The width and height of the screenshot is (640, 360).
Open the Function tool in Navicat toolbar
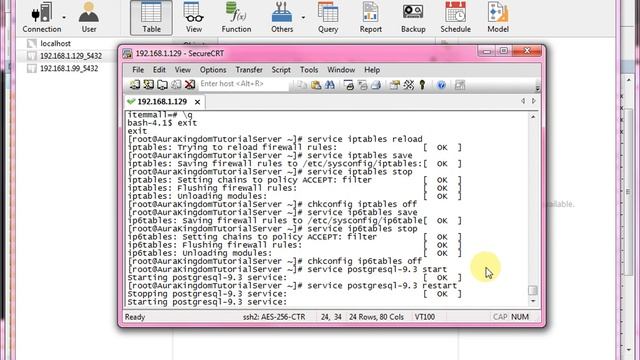[236, 18]
